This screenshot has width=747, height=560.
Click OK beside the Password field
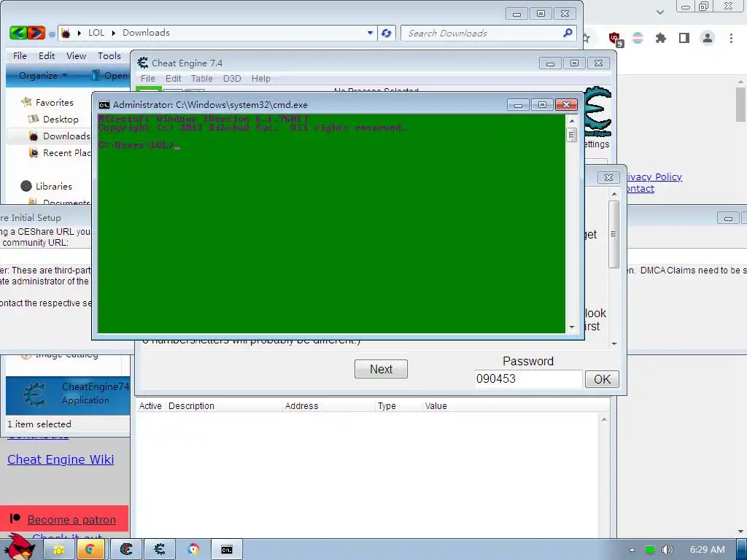pos(602,379)
